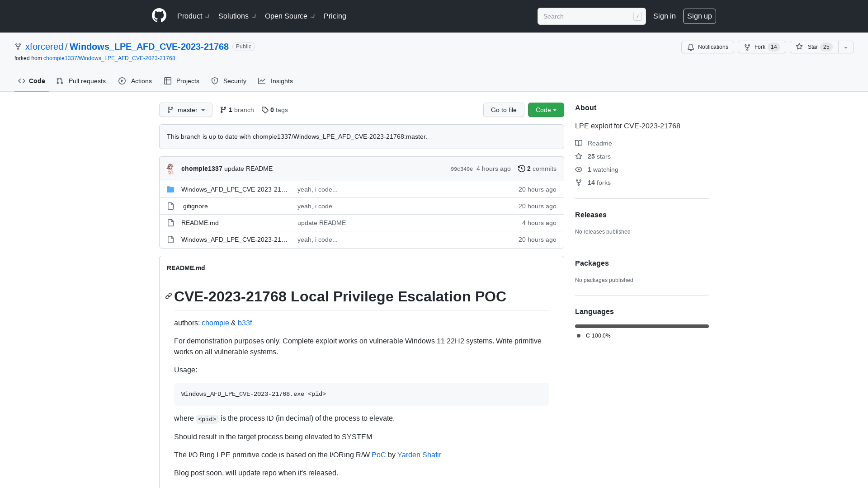868x488 pixels.
Task: Click the fork icon beside 14 forks
Action: [x=579, y=183]
